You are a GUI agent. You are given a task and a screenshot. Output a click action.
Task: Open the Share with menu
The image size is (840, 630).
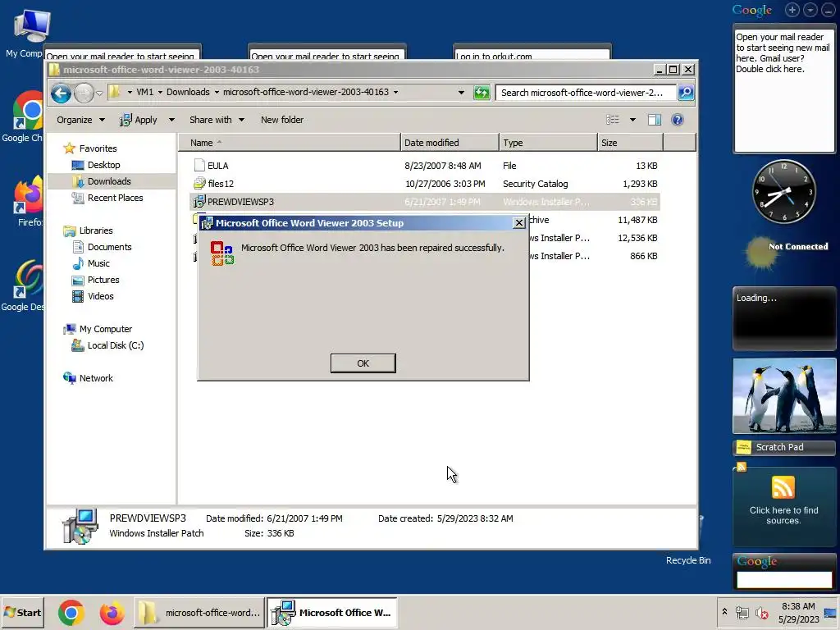click(217, 120)
